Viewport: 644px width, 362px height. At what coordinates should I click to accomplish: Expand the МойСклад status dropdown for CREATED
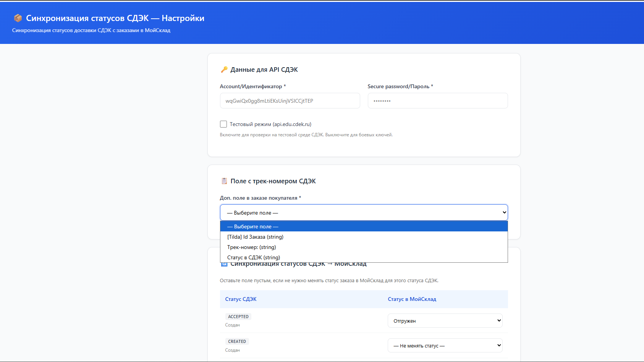tap(445, 346)
